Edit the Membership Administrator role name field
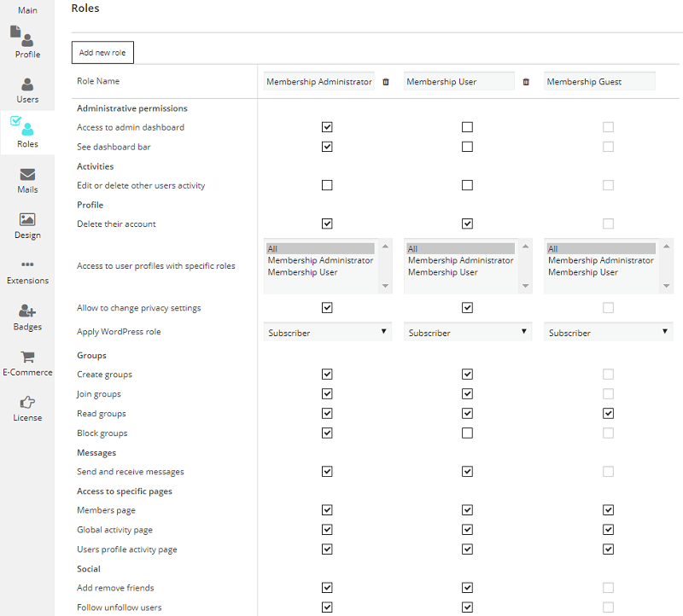 [x=318, y=81]
